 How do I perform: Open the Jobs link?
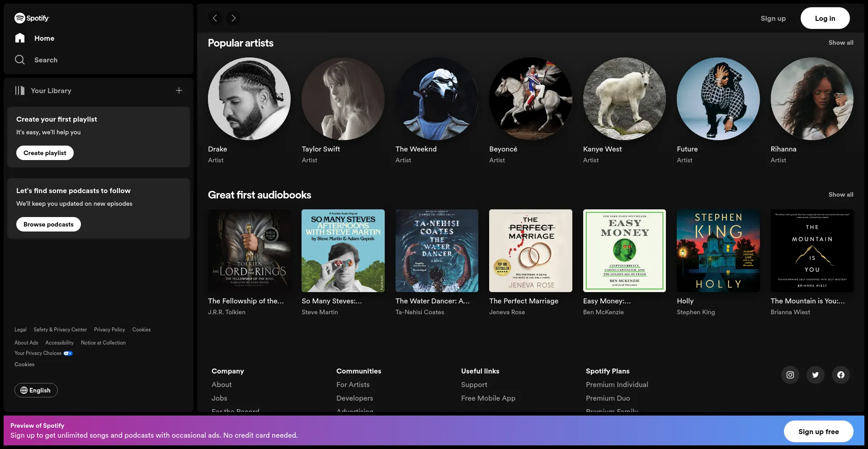pyautogui.click(x=219, y=398)
